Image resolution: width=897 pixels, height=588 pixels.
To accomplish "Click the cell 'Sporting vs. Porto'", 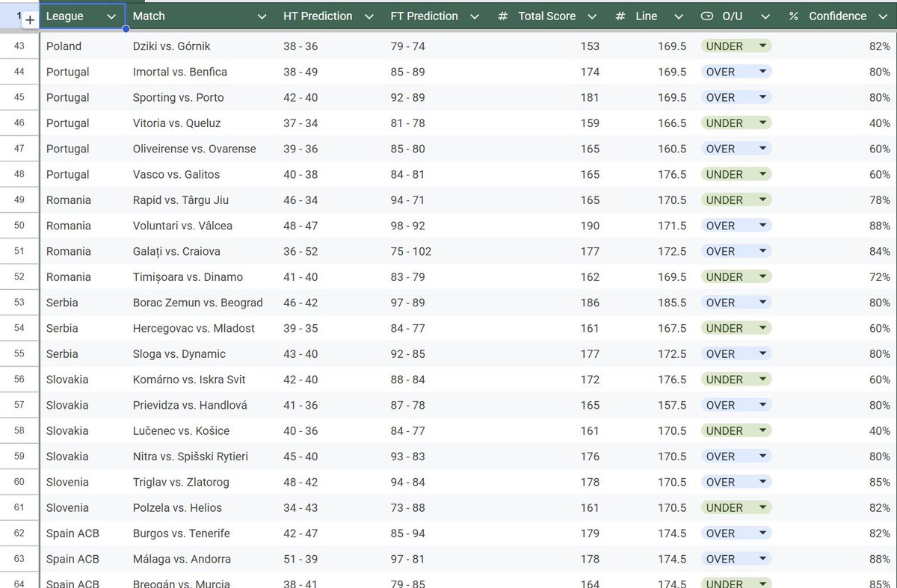I will [x=201, y=97].
